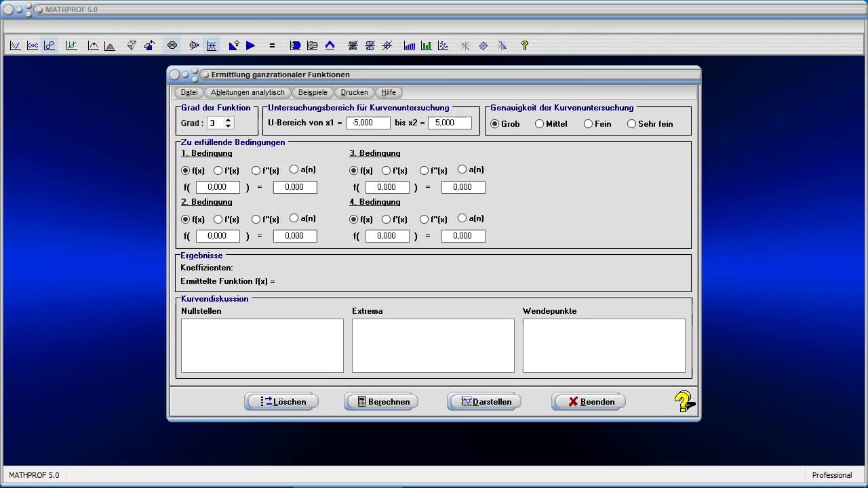Click the first function graph toolbar icon
This screenshot has height=488, width=868.
coord(15,45)
